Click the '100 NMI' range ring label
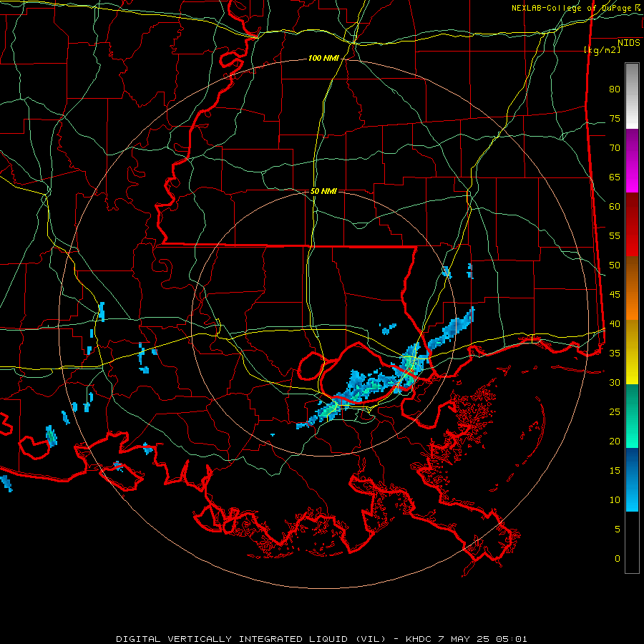The image size is (644, 644). 323,59
